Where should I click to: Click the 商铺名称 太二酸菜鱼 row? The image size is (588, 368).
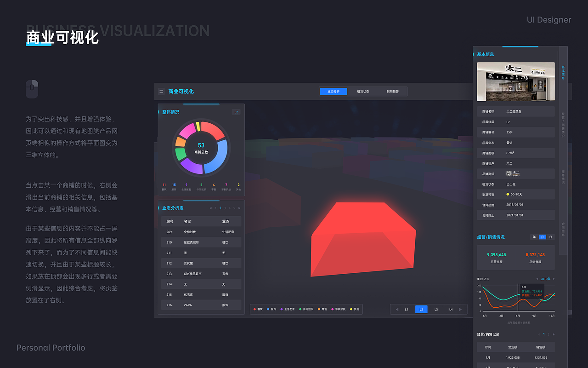tap(516, 111)
